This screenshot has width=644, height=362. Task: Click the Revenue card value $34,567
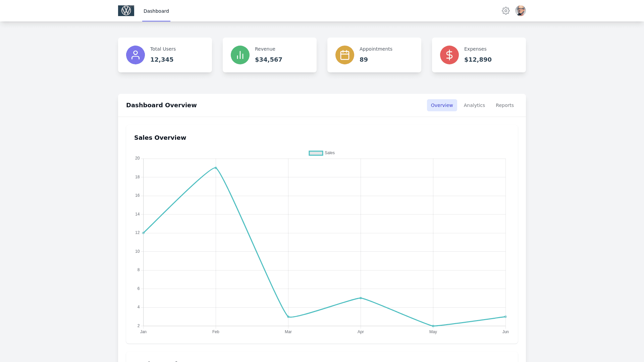268,60
